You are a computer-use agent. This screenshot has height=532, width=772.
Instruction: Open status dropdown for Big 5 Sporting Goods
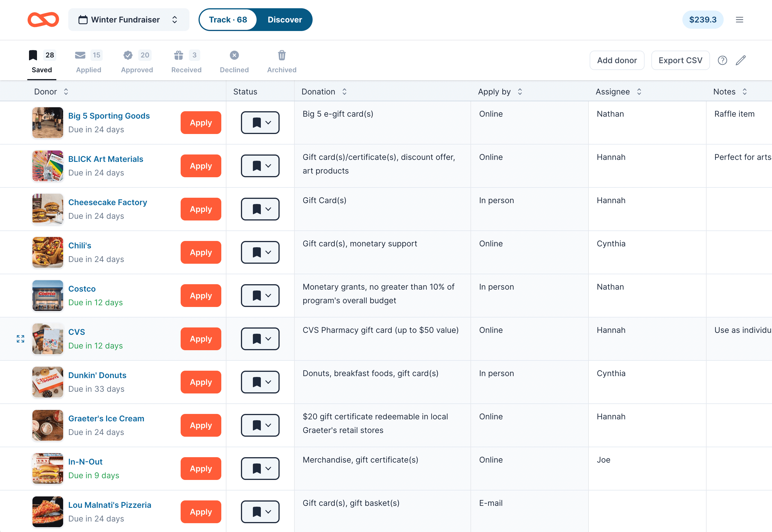pos(260,123)
